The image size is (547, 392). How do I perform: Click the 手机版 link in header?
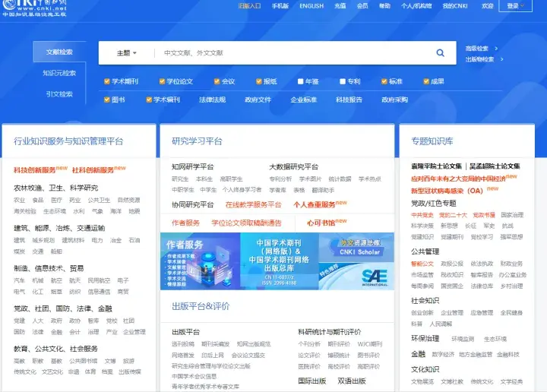tap(280, 6)
